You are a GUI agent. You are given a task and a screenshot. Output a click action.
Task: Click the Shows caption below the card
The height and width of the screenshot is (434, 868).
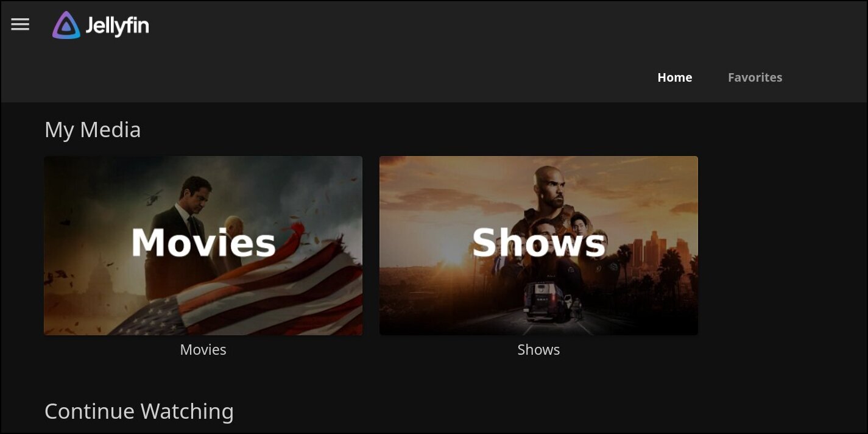(538, 350)
